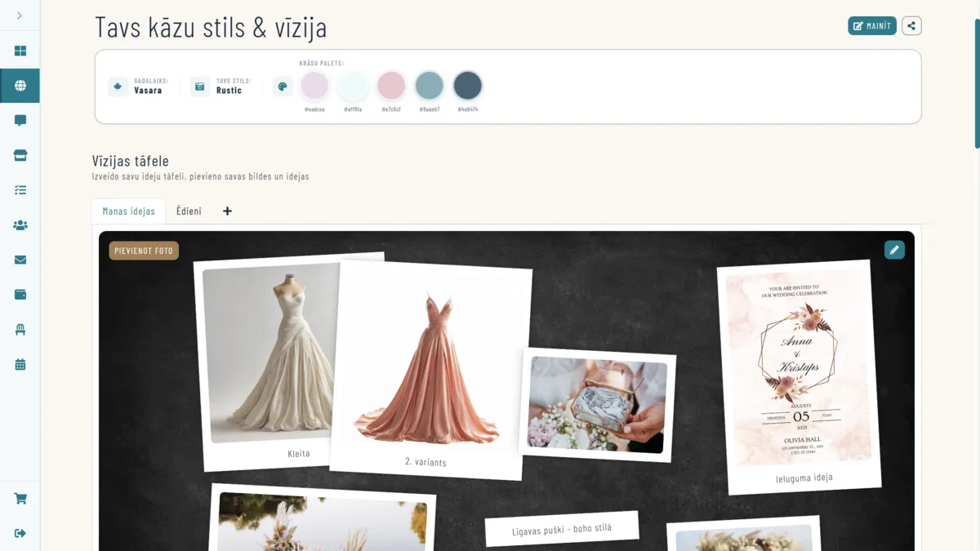Switch to the Ēdieni tab

coord(189,211)
